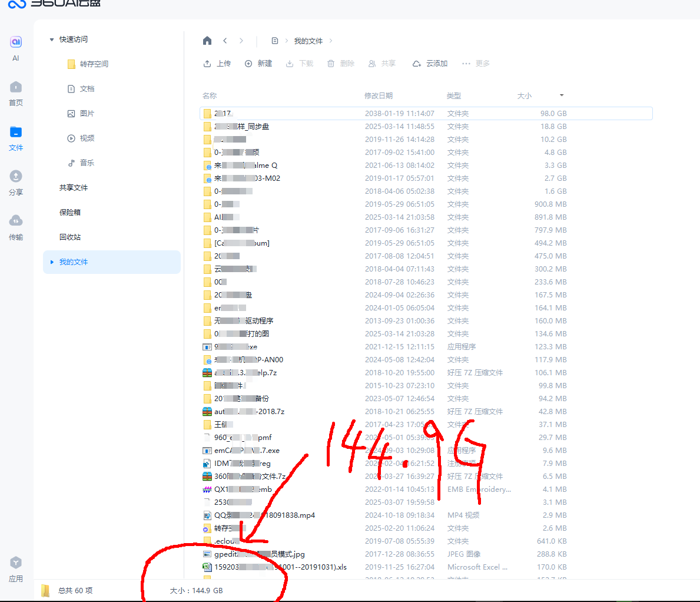Expand the 我的文件 tree node

tap(52, 262)
